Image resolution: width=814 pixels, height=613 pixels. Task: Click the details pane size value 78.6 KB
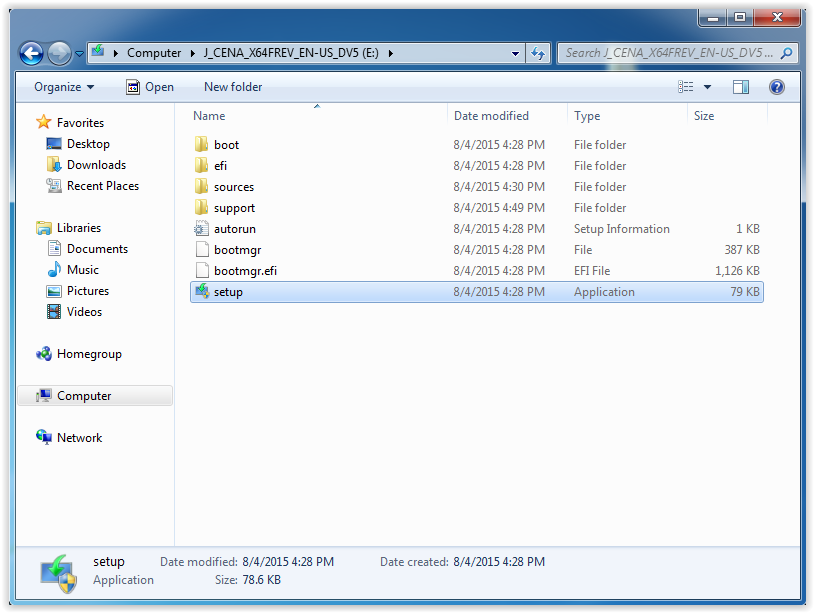(262, 580)
